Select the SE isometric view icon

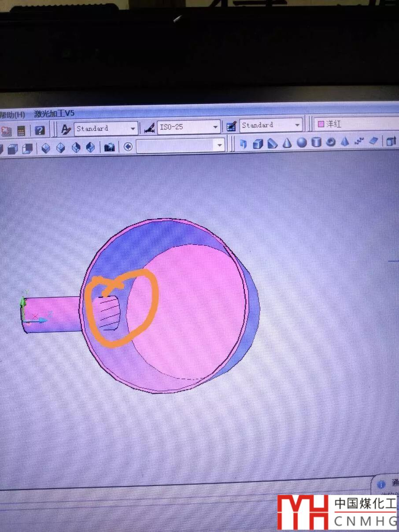click(x=61, y=148)
